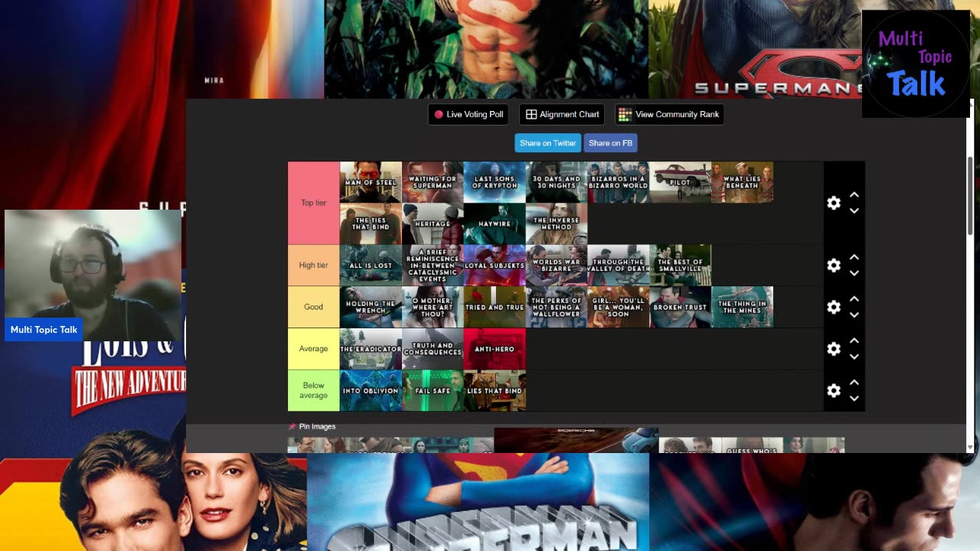Click the Share on FB button

610,143
